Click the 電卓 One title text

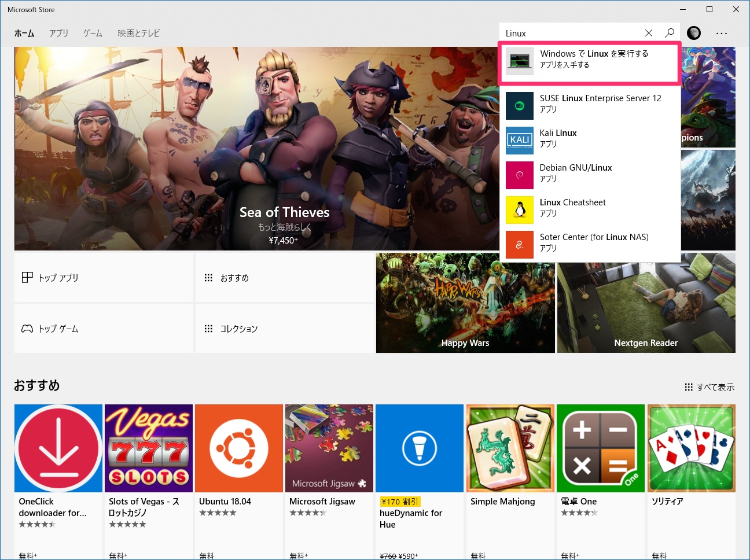click(x=579, y=502)
